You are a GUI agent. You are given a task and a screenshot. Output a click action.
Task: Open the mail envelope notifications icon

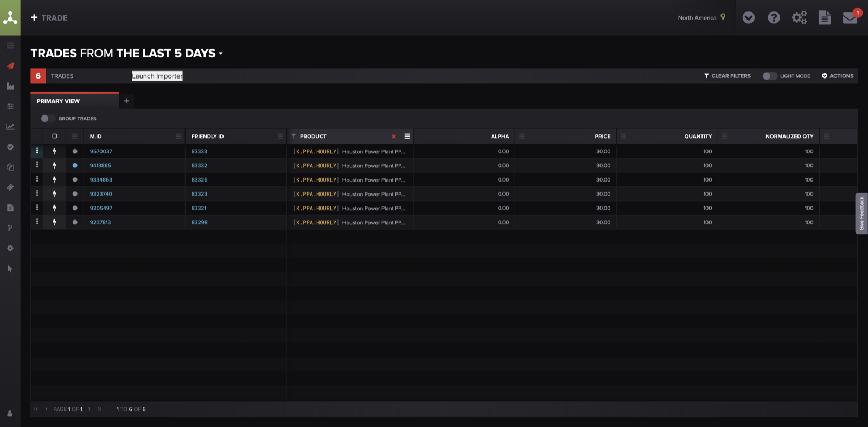[x=850, y=17]
